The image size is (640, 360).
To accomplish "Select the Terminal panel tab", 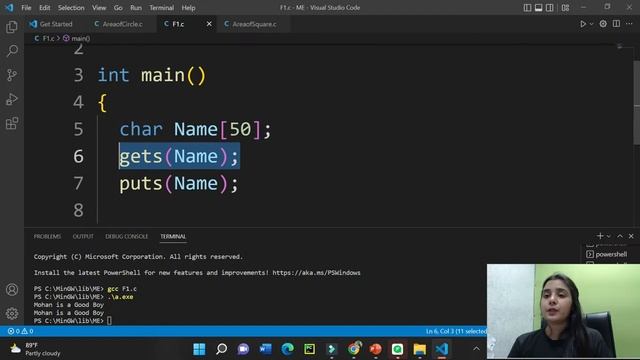I will 173,236.
